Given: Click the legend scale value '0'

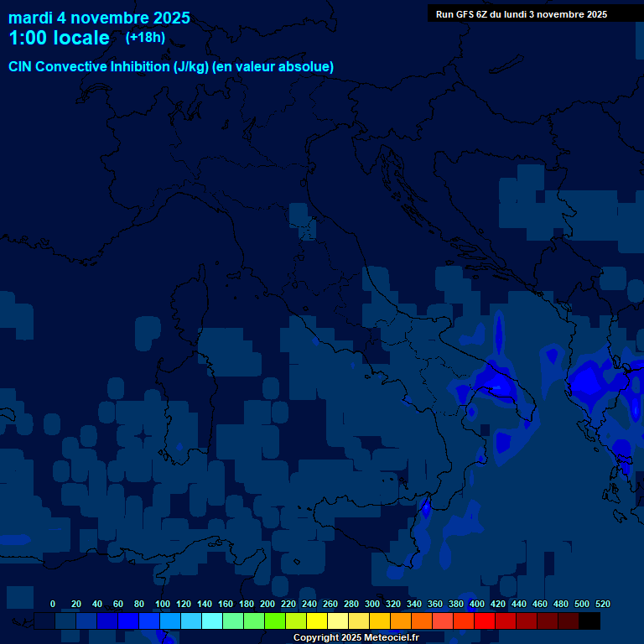Looking at the screenshot, I should pos(53,604).
